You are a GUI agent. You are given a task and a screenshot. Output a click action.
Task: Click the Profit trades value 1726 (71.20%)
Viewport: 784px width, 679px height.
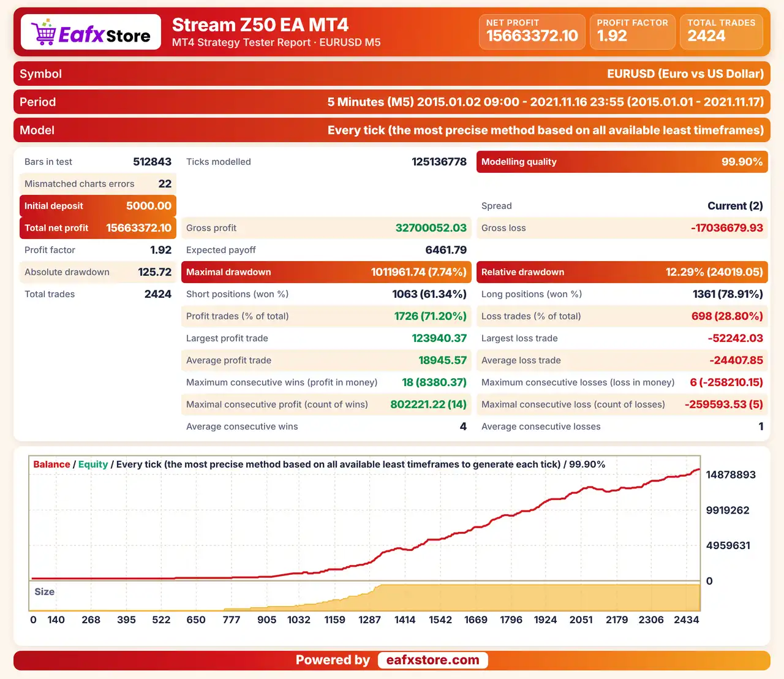pos(431,316)
